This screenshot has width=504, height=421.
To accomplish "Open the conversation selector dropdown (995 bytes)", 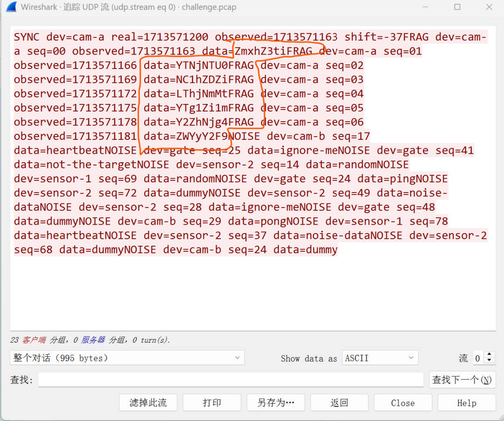I will (127, 358).
